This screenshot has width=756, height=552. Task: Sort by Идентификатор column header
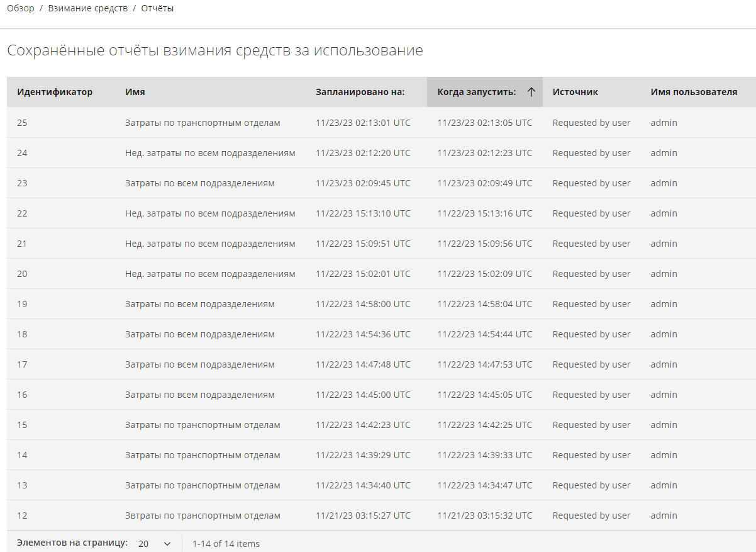[55, 92]
